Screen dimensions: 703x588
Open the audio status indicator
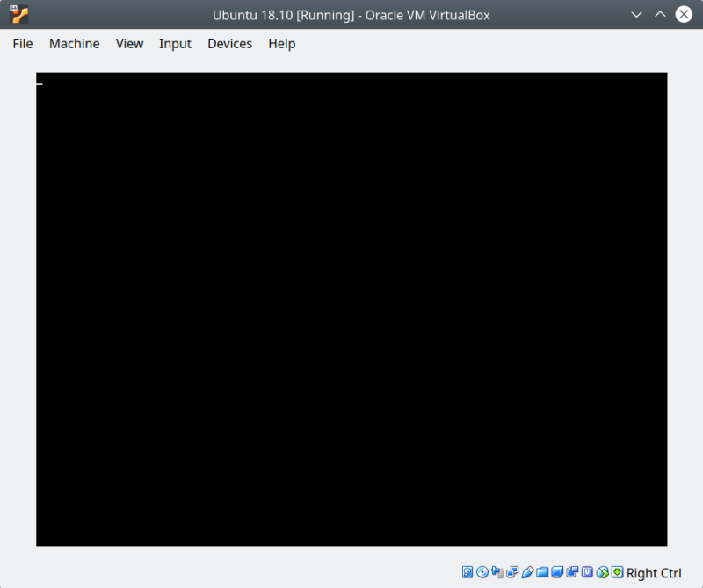pos(496,572)
